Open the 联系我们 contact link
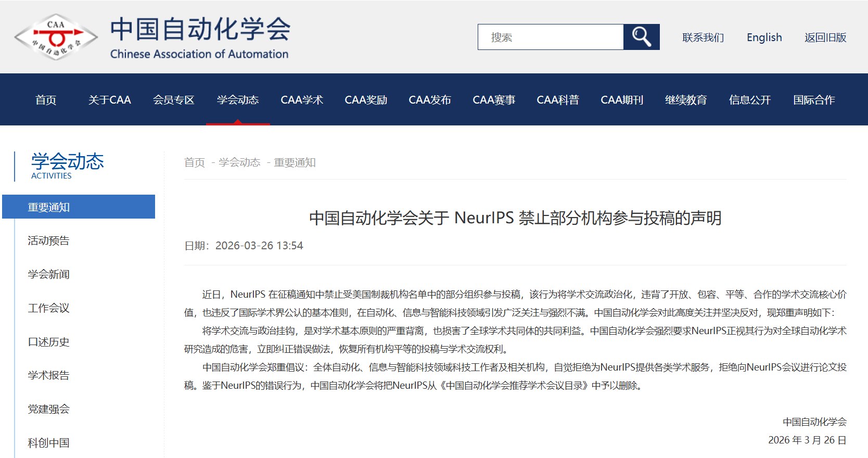This screenshot has height=458, width=868. 703,37
